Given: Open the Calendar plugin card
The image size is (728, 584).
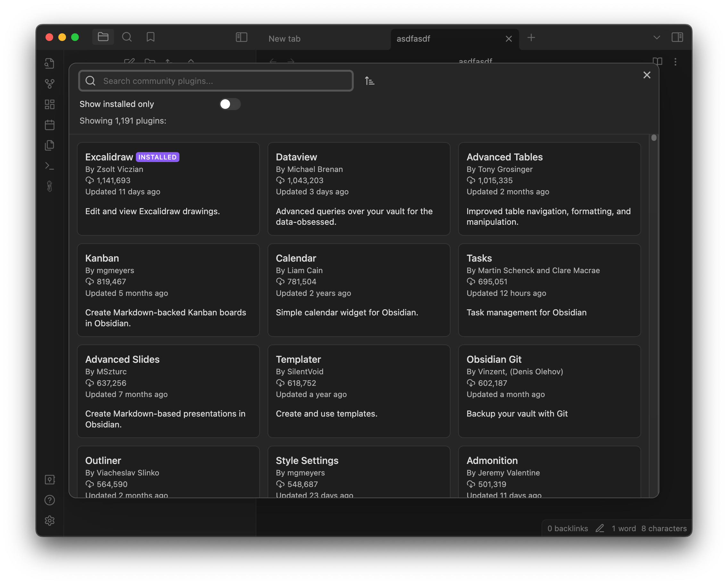Looking at the screenshot, I should click(x=359, y=290).
